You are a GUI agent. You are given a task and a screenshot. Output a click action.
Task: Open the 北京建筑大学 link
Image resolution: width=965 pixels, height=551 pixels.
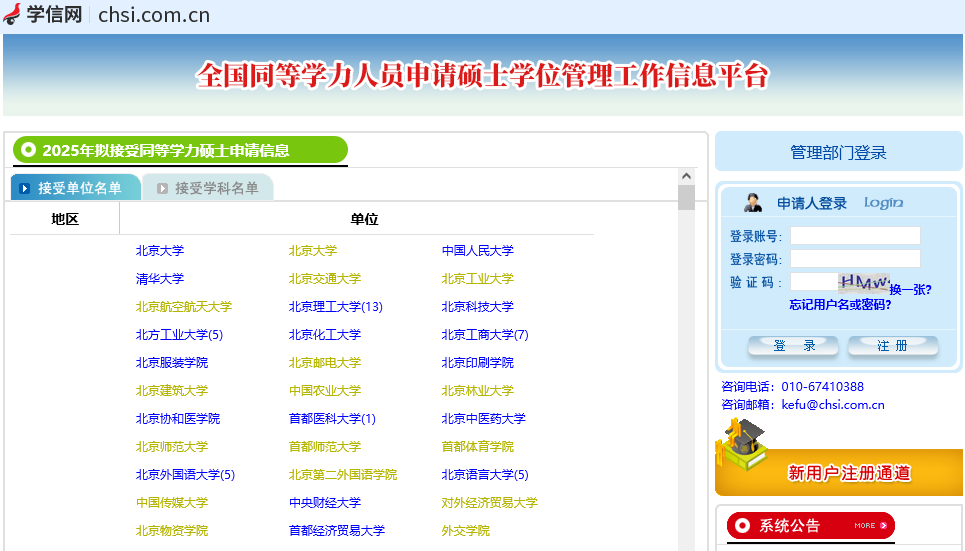[172, 390]
